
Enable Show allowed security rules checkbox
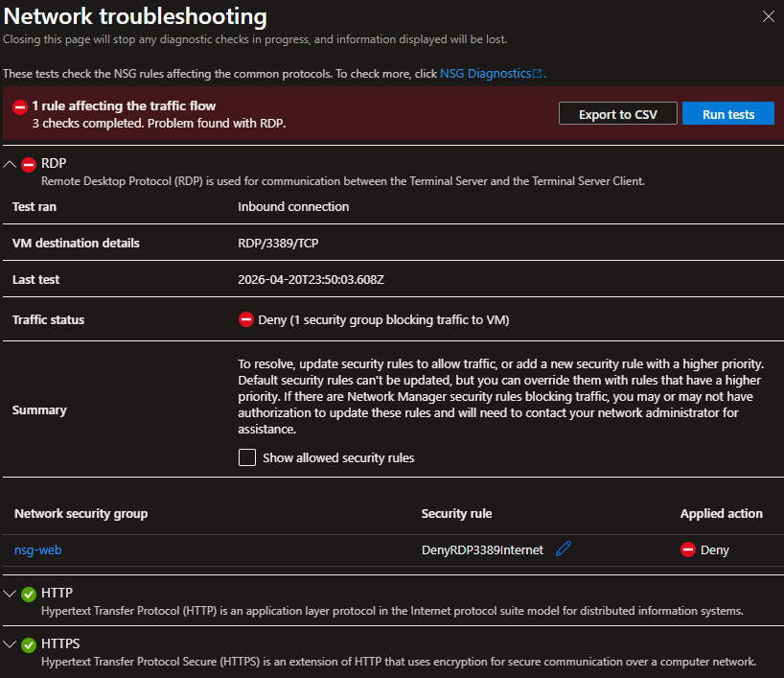click(247, 457)
